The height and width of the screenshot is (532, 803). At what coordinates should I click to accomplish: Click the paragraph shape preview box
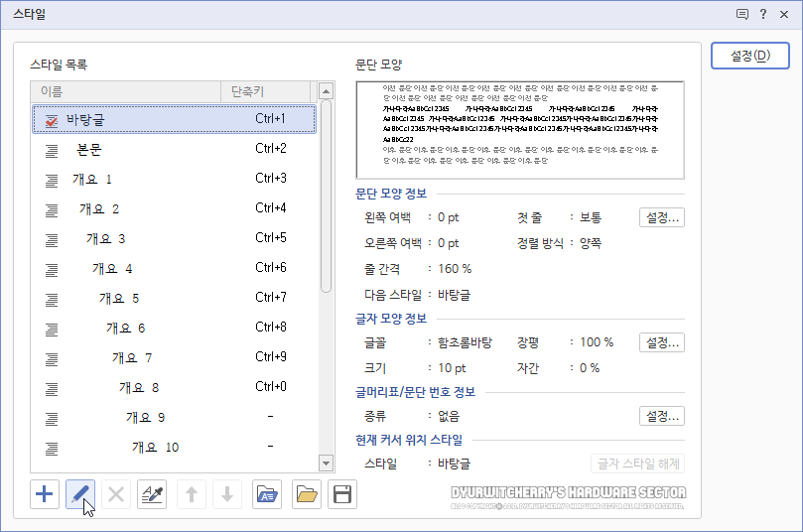pos(520,130)
